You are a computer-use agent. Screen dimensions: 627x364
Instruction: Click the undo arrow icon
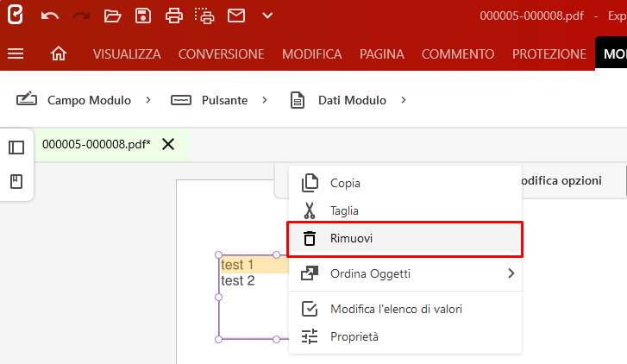(x=50, y=16)
